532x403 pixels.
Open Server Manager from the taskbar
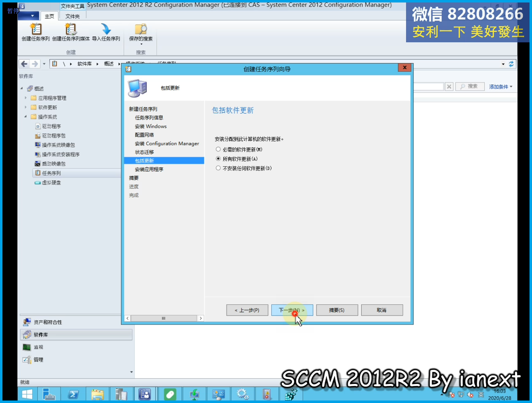pyautogui.click(x=49, y=394)
